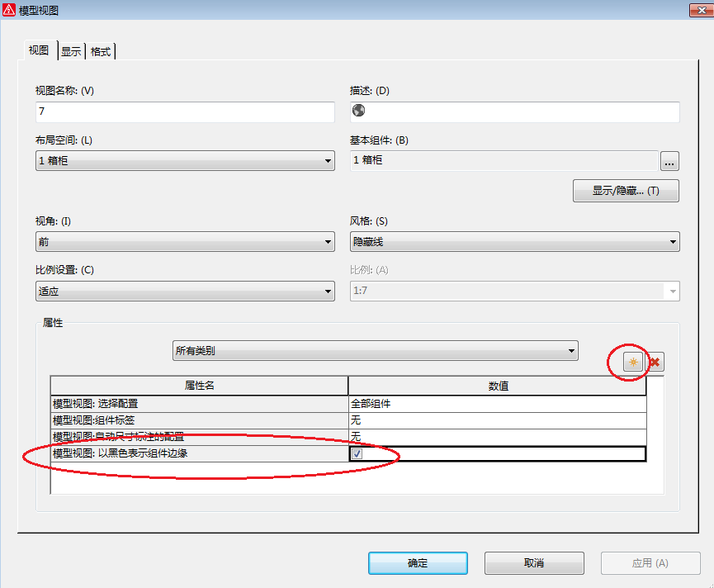Select the 选择配置 value cell 全部组件
This screenshot has height=588, width=714.
click(496, 404)
